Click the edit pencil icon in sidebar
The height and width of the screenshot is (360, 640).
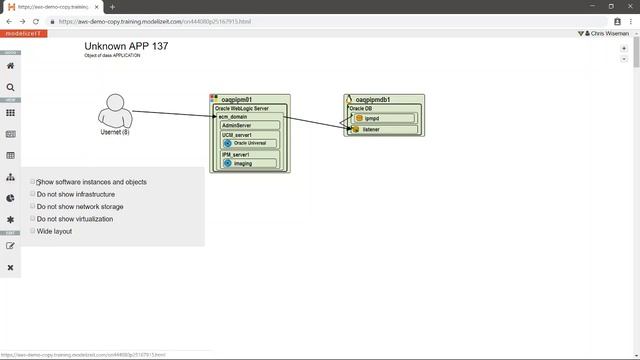tap(10, 246)
